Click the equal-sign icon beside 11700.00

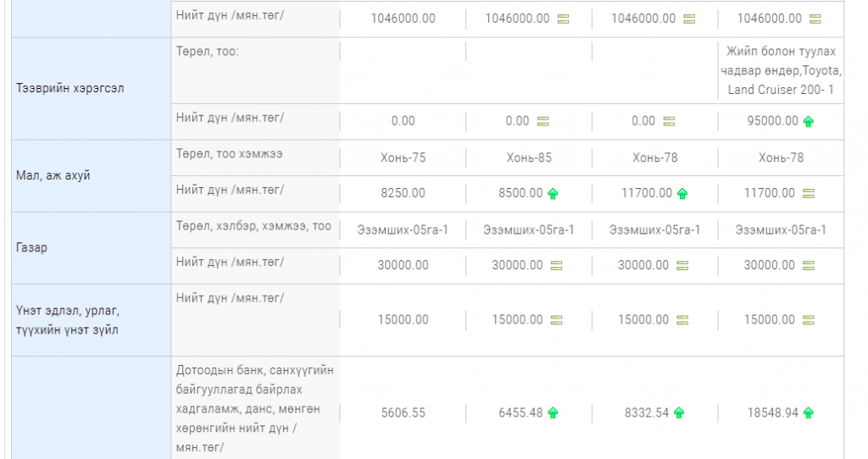(809, 193)
